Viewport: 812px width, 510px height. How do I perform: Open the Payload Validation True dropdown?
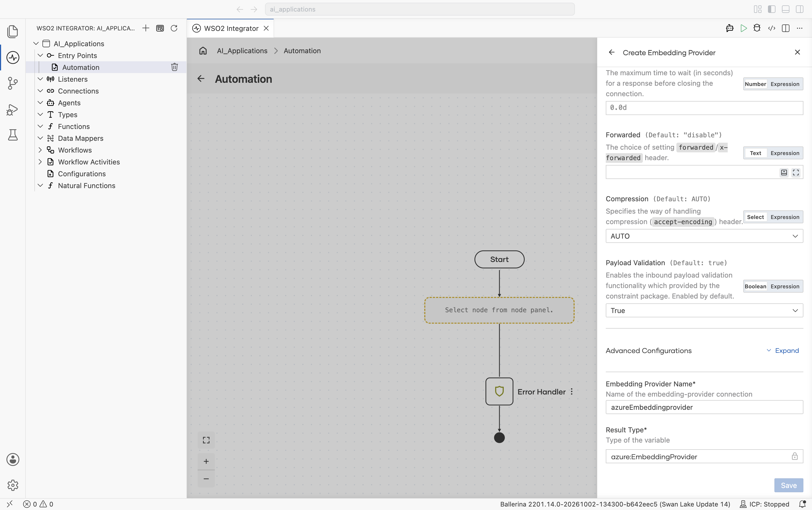(x=704, y=310)
